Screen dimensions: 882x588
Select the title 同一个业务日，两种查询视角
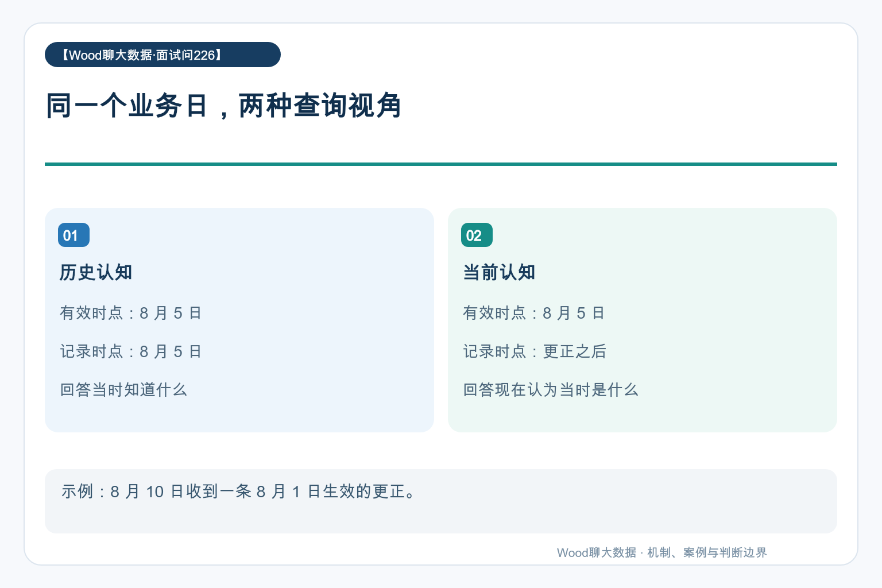[x=224, y=106]
